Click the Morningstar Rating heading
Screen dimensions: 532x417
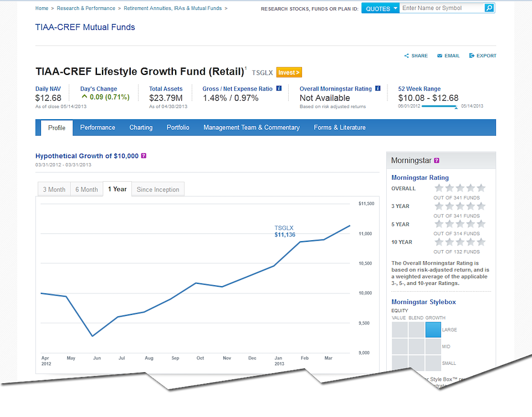click(420, 177)
